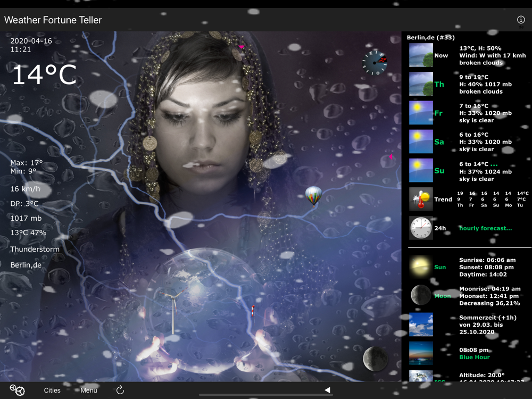Select the Thursday broken clouds icon
The image size is (532, 399).
pyautogui.click(x=421, y=84)
